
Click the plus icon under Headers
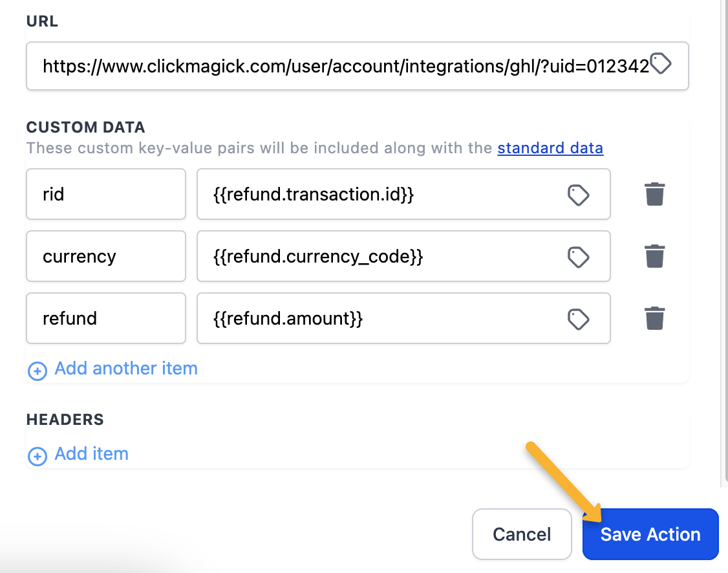[x=37, y=456]
